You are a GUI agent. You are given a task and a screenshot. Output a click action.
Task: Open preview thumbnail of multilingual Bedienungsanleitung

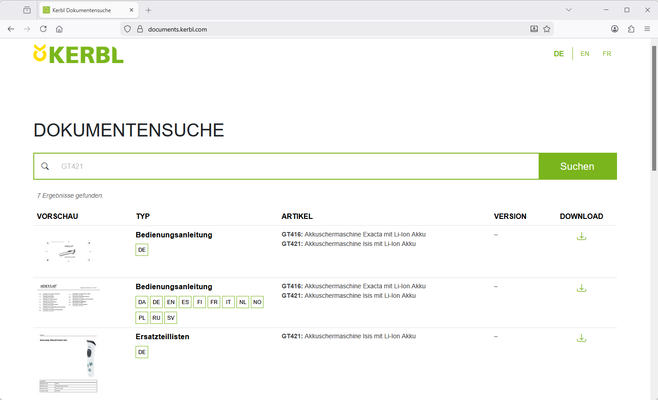(68, 298)
